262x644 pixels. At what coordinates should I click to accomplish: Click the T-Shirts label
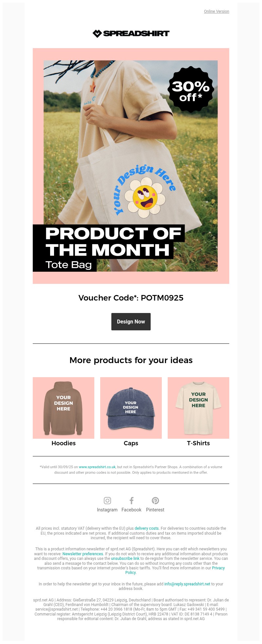click(x=198, y=443)
